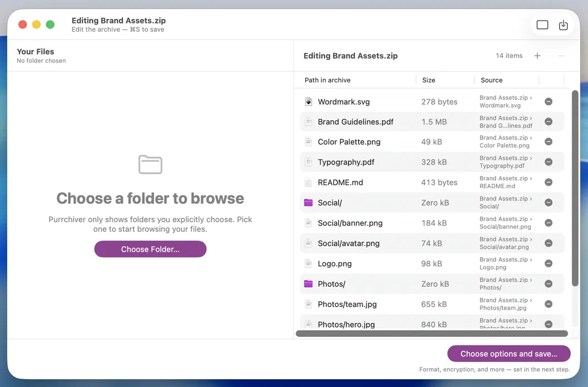Click the Source column header
The image size is (588, 387).
(x=491, y=80)
